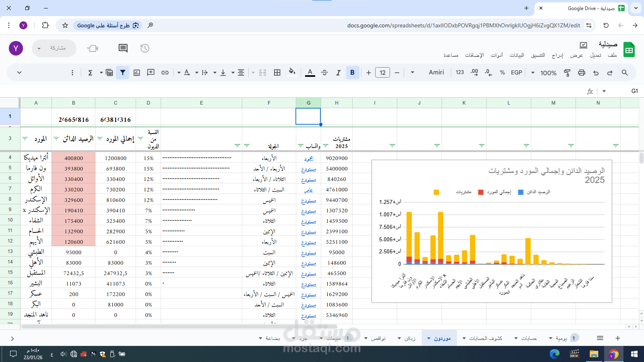
Task: Open the ملف menu
Action: click(612, 55)
